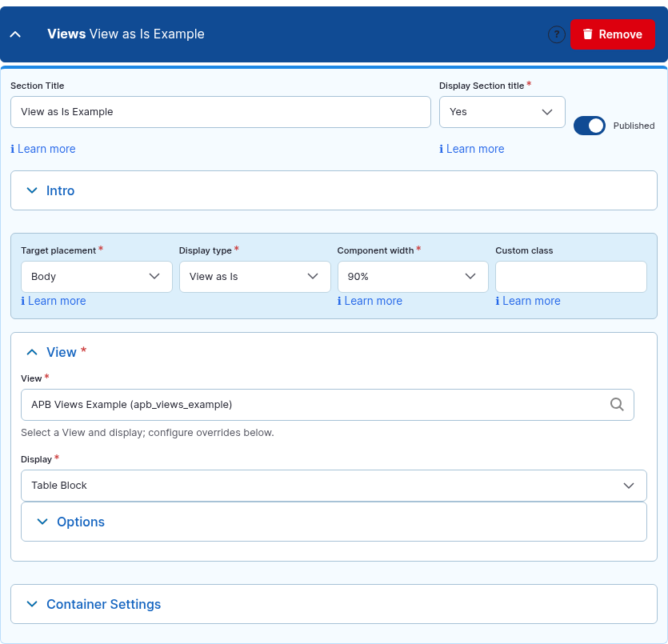The width and height of the screenshot is (668, 644).
Task: Click the Custom class input field
Action: coord(571,277)
